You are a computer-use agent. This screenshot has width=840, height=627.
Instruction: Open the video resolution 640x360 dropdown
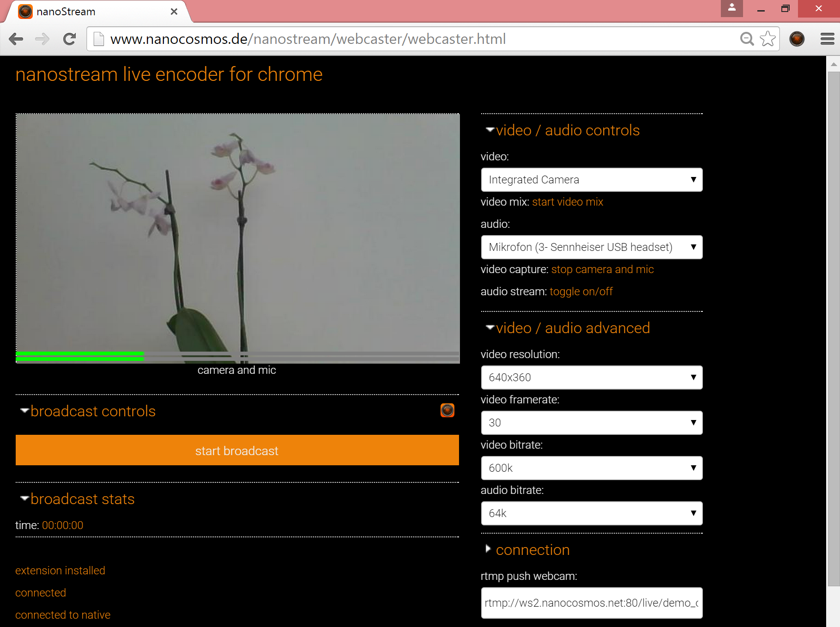[x=592, y=377]
